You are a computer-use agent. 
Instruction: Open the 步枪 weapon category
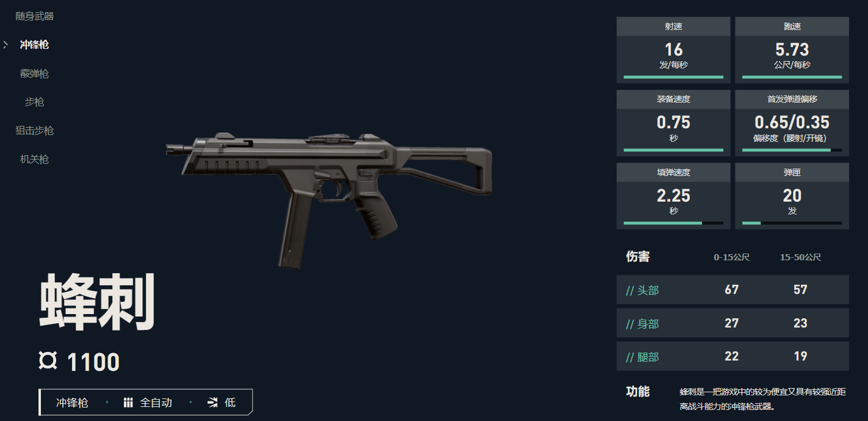[x=34, y=102]
